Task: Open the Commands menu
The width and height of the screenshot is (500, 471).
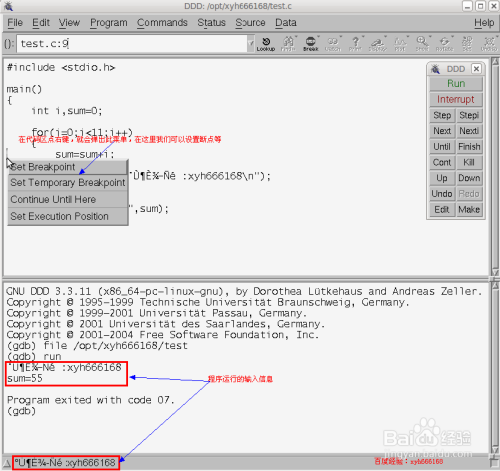Action: click(162, 23)
